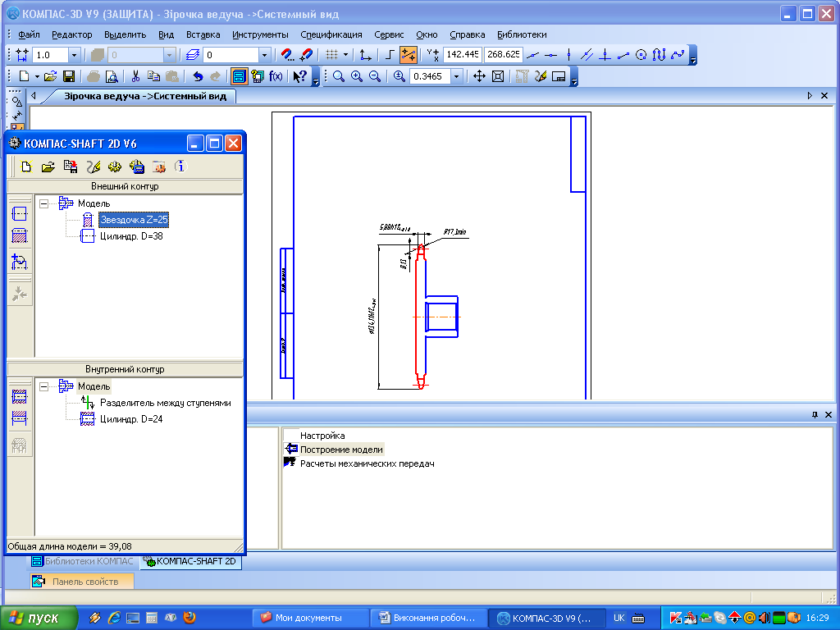Click the additional elements icon with plus
This screenshot has height=630, width=840.
20,262
